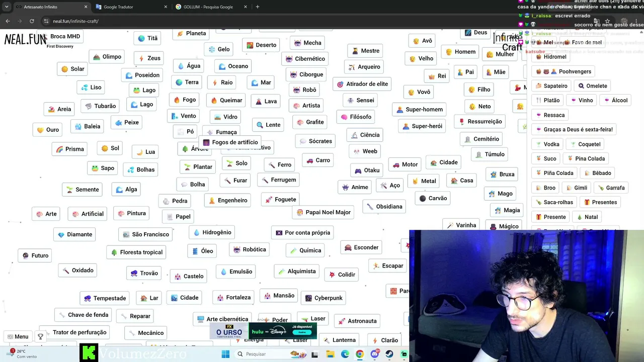The image size is (644, 362).
Task: Pick the Obsidiana element
Action: [384, 206]
